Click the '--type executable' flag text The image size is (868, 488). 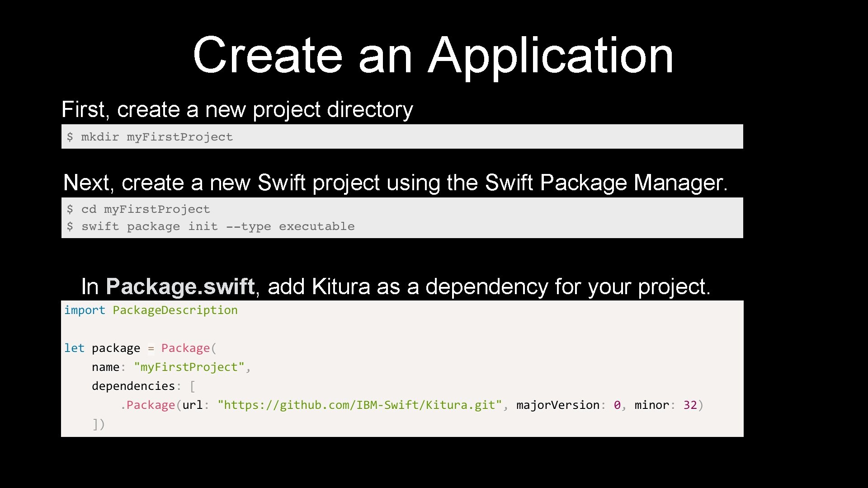[290, 226]
